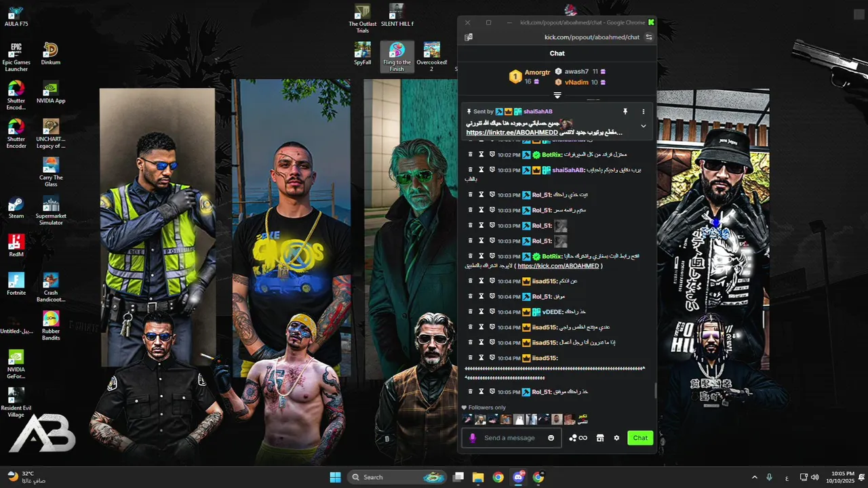This screenshot has height=488, width=868.
Task: Open the kick.com/ABOAHMED link in BotRix message
Action: click(559, 266)
